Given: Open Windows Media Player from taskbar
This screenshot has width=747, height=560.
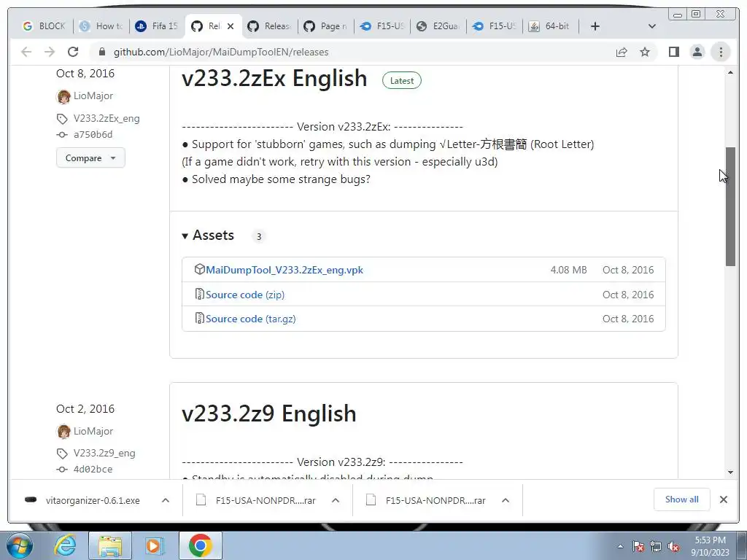Looking at the screenshot, I should click(155, 545).
